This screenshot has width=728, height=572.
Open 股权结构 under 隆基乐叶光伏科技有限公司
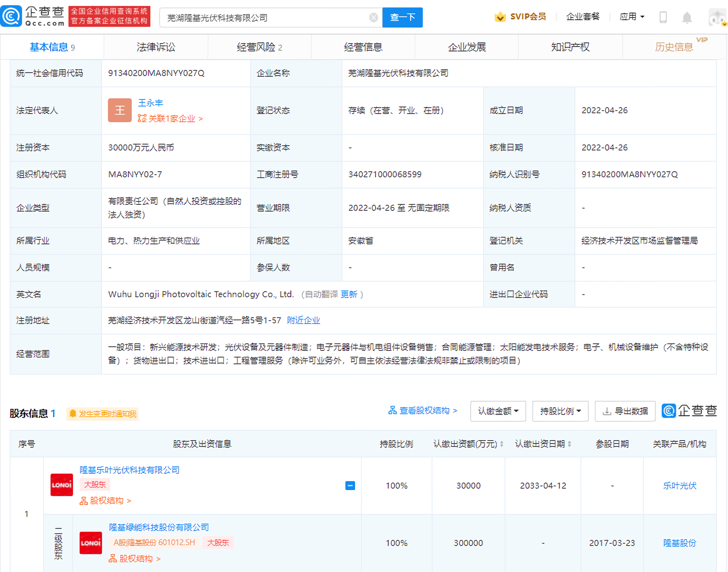point(106,501)
